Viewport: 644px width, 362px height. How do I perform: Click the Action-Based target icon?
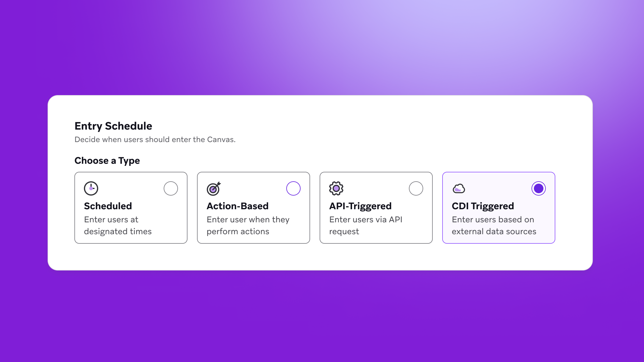point(214,188)
